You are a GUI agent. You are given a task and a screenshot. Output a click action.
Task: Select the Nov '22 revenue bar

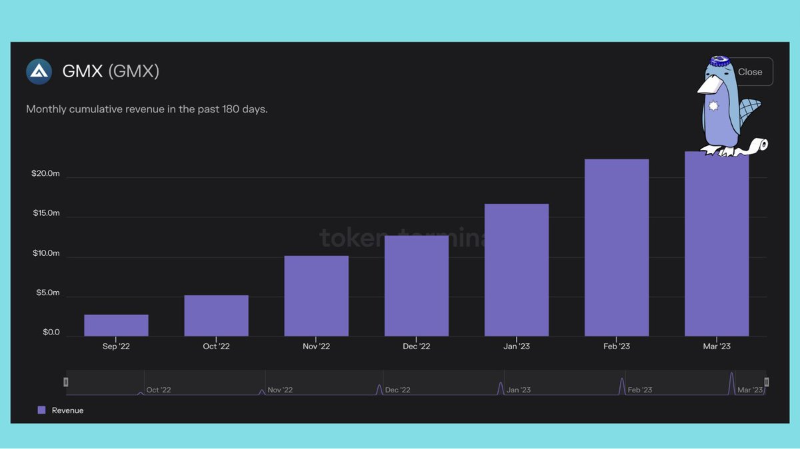pyautogui.click(x=316, y=296)
